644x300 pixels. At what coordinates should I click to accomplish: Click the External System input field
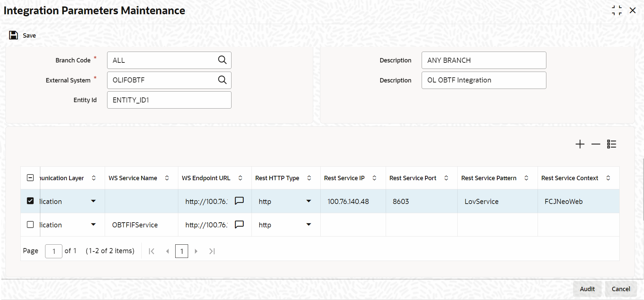click(169, 80)
